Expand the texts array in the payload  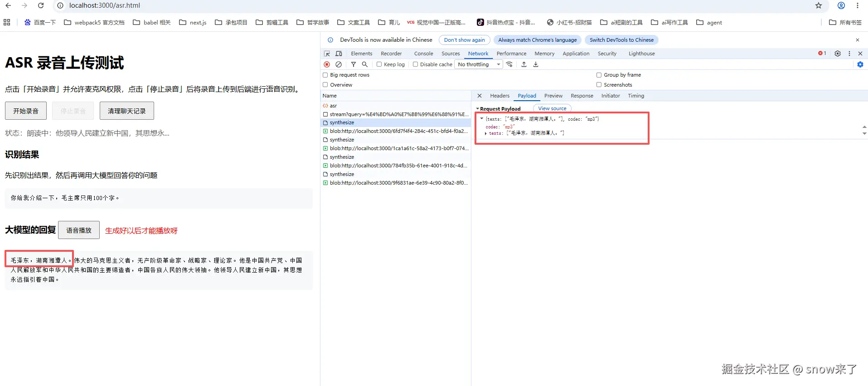(x=486, y=133)
